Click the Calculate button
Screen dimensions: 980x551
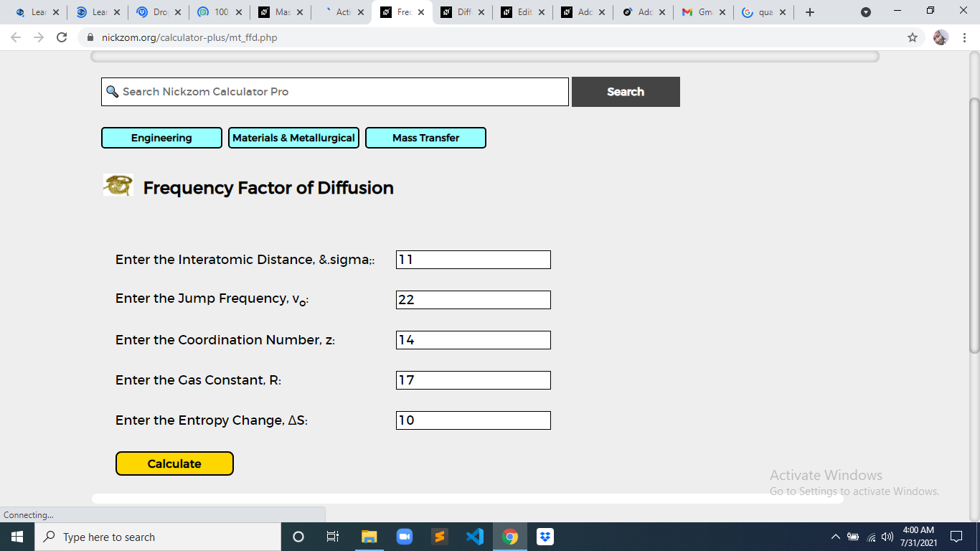pyautogui.click(x=174, y=463)
